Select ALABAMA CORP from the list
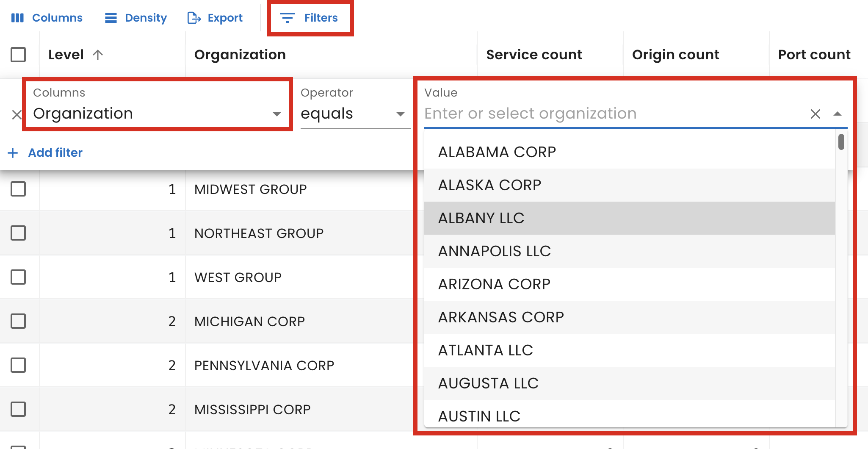The height and width of the screenshot is (449, 868). (x=630, y=152)
